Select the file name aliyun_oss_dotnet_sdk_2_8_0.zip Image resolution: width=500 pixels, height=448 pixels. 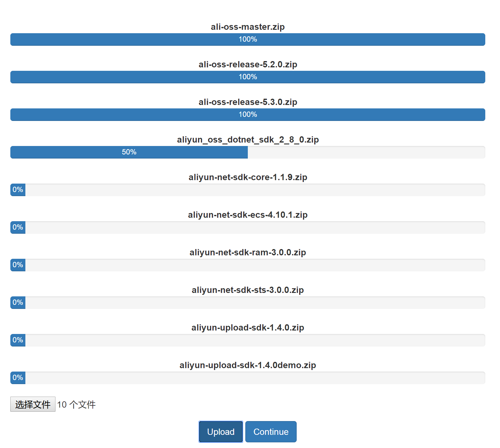click(x=248, y=140)
